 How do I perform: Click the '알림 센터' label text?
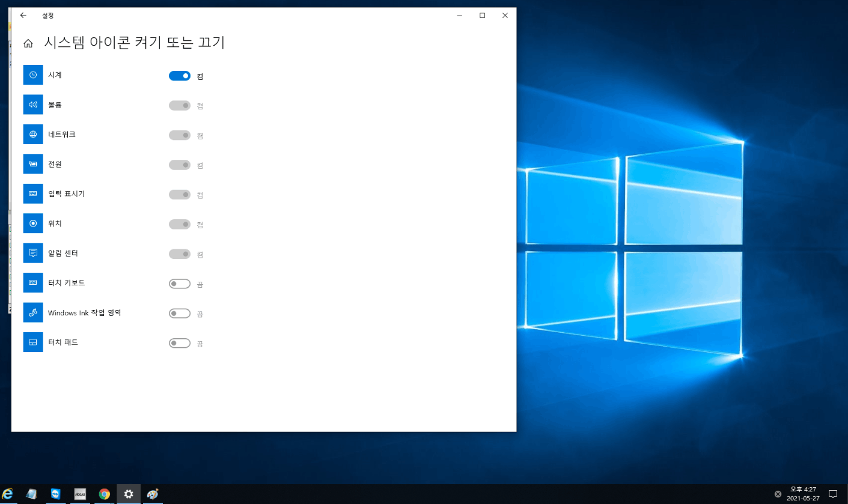pyautogui.click(x=63, y=253)
